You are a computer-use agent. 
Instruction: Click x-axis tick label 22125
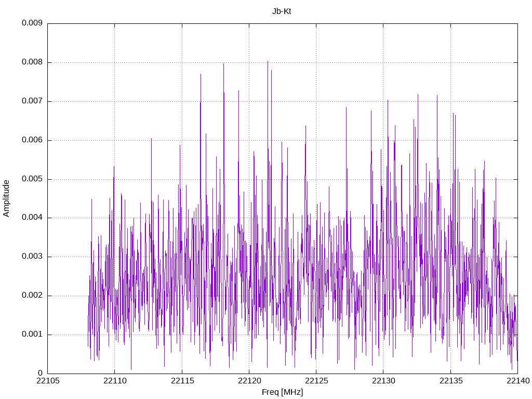316,381
